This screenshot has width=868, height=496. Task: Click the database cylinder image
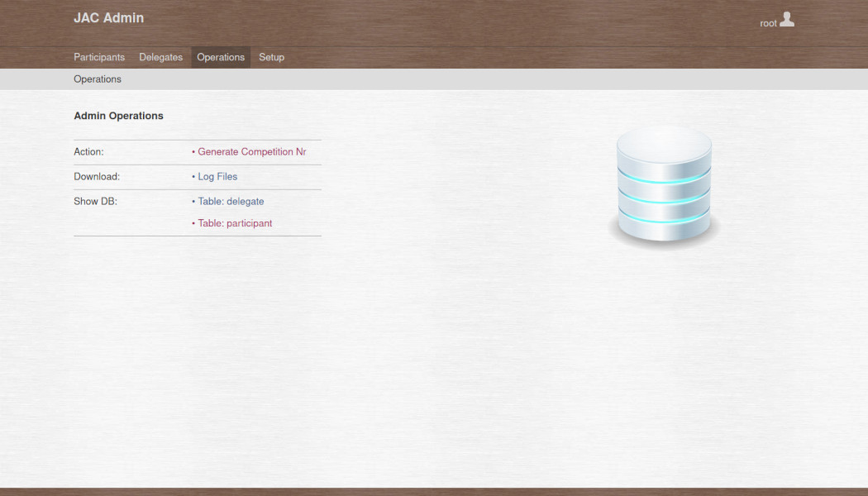(x=664, y=188)
